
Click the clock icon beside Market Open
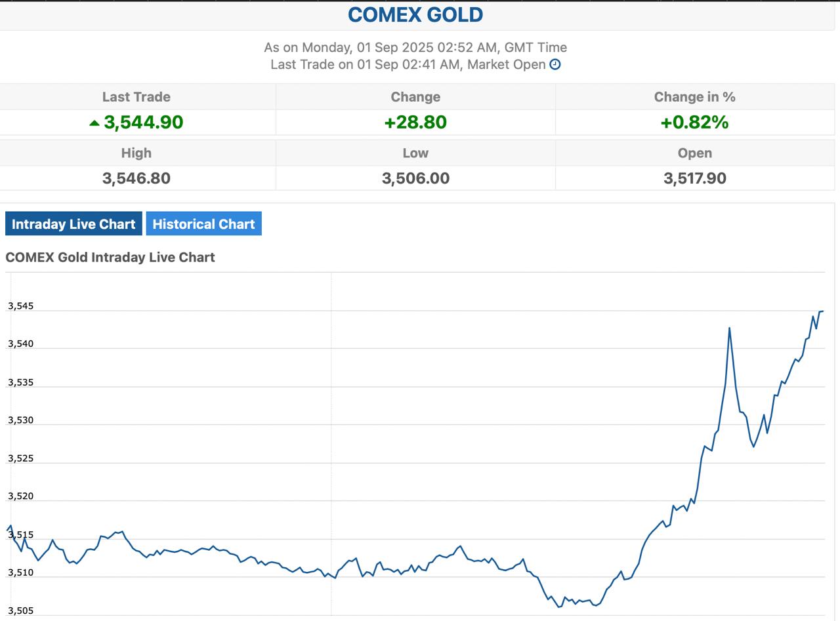[x=555, y=64]
